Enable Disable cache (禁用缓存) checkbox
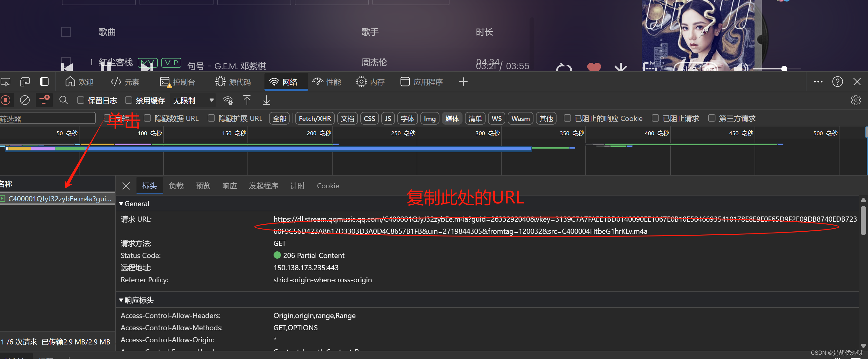 pyautogui.click(x=128, y=100)
